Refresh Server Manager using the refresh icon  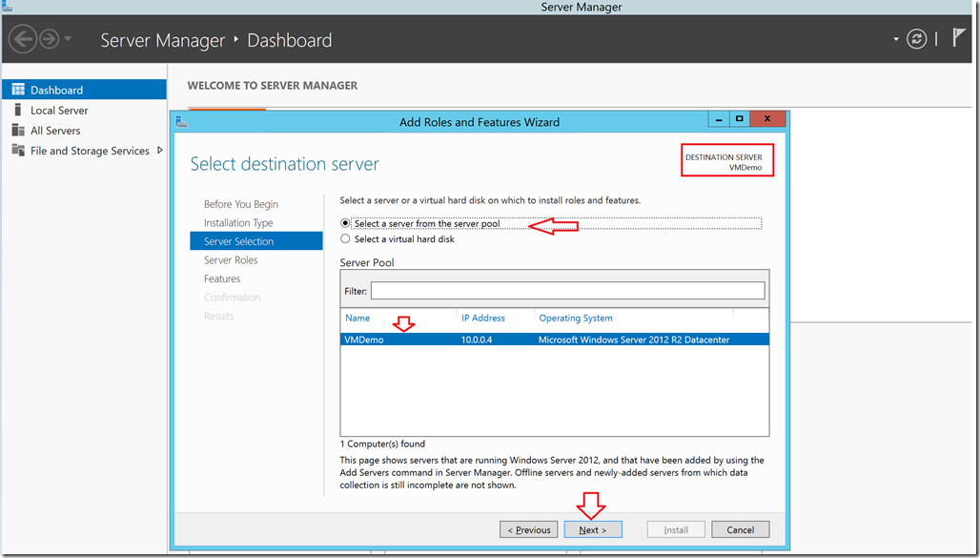click(916, 39)
